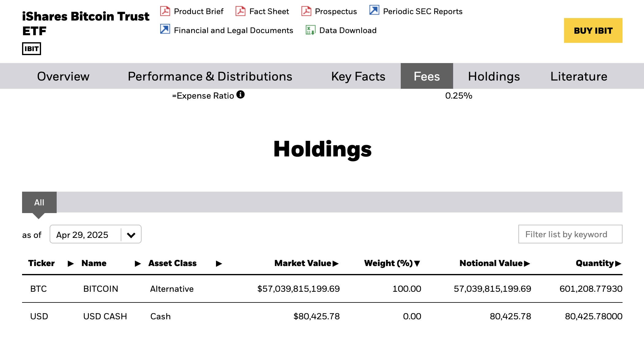Image resolution: width=644 pixels, height=349 pixels.
Task: Open Periodic SEC Reports link
Action: [x=422, y=11]
